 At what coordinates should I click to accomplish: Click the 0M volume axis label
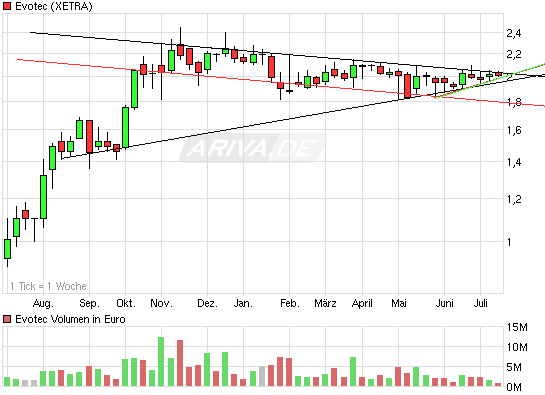(x=514, y=387)
